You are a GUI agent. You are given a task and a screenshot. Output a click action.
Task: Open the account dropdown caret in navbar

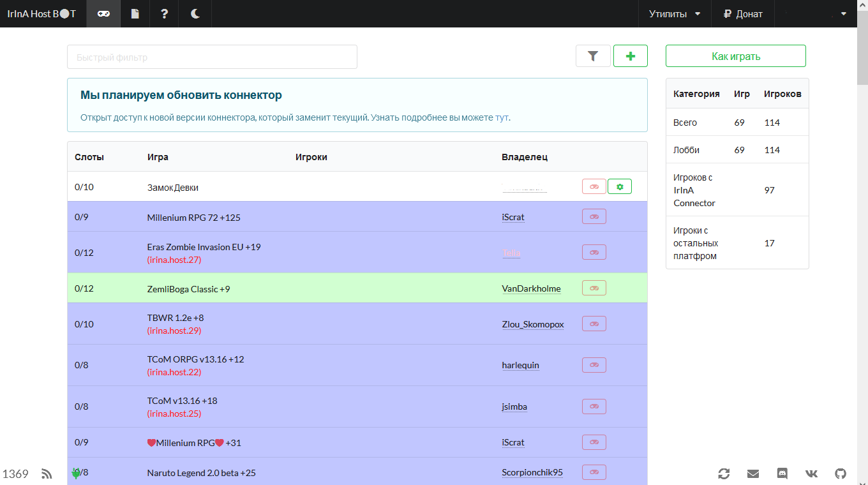click(x=844, y=13)
